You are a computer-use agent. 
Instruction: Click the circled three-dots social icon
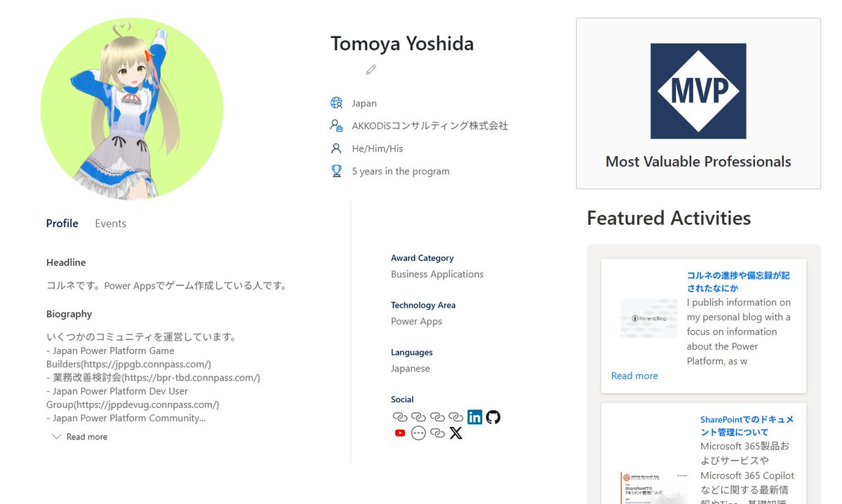418,433
